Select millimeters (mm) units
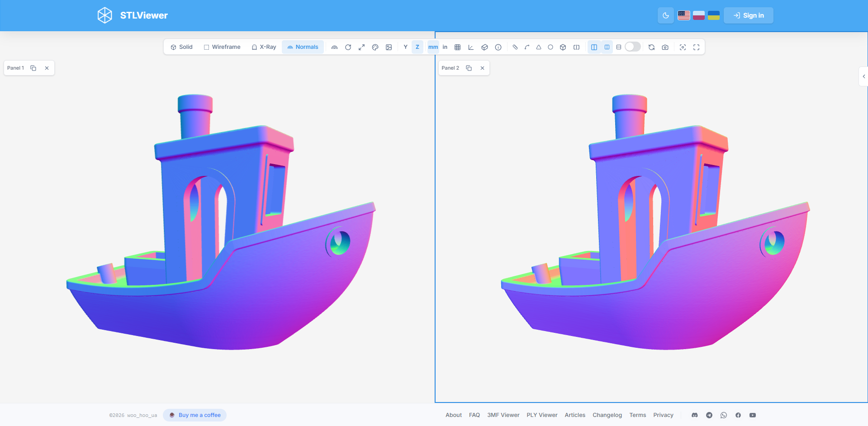The width and height of the screenshot is (868, 426). coord(433,47)
